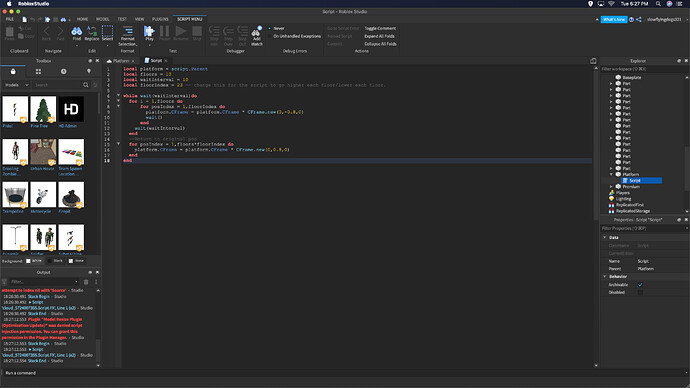Open the Play button dropdown arrow

150,44
